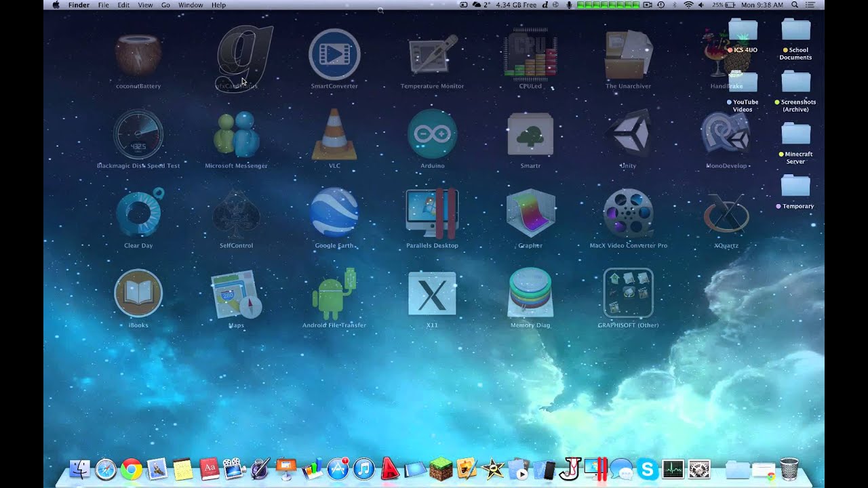
Task: Open the coconutBattery app
Action: (x=138, y=56)
